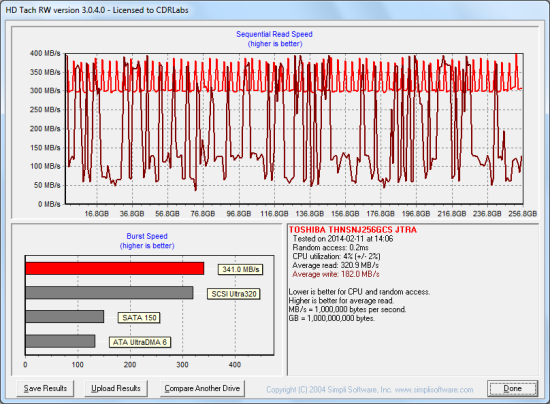
Task: Click the SCSI Ultra320 label
Action: 234,294
